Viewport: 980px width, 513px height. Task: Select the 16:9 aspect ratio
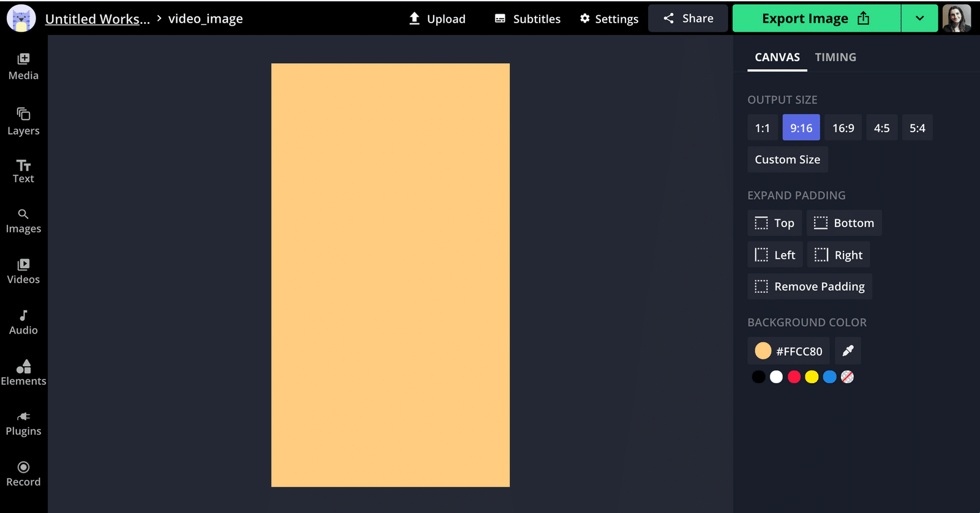843,128
